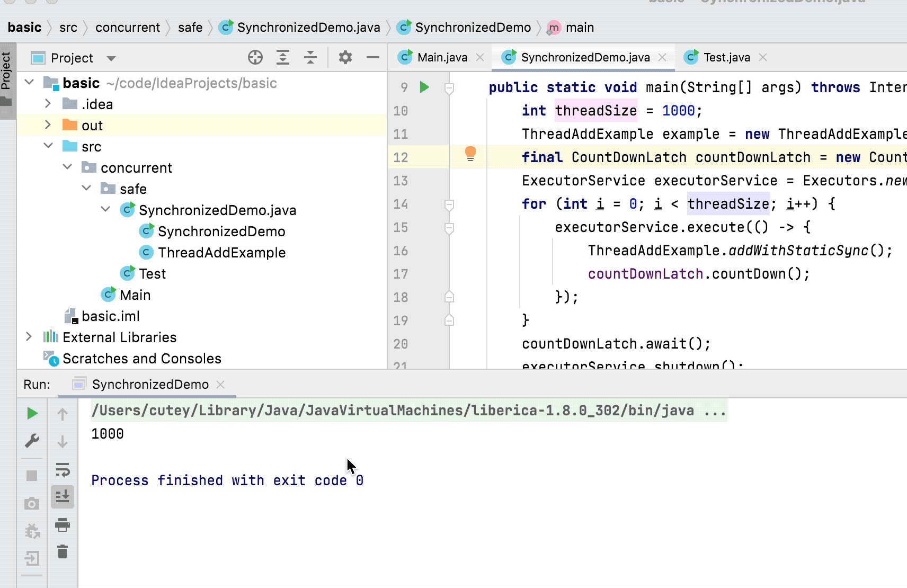Select Scratches and Consoles node
Image resolution: width=907 pixels, height=588 pixels.
click(132, 359)
